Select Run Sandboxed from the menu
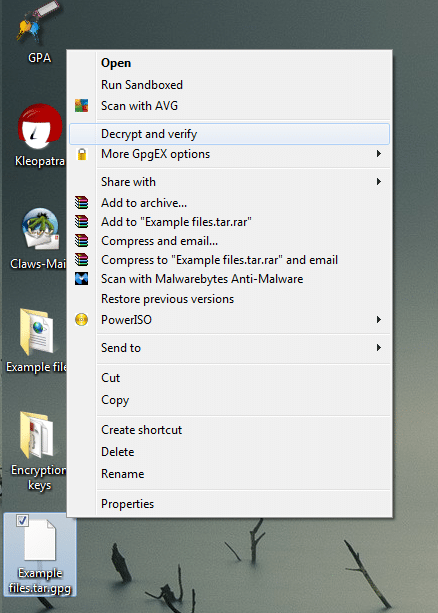 tap(142, 85)
